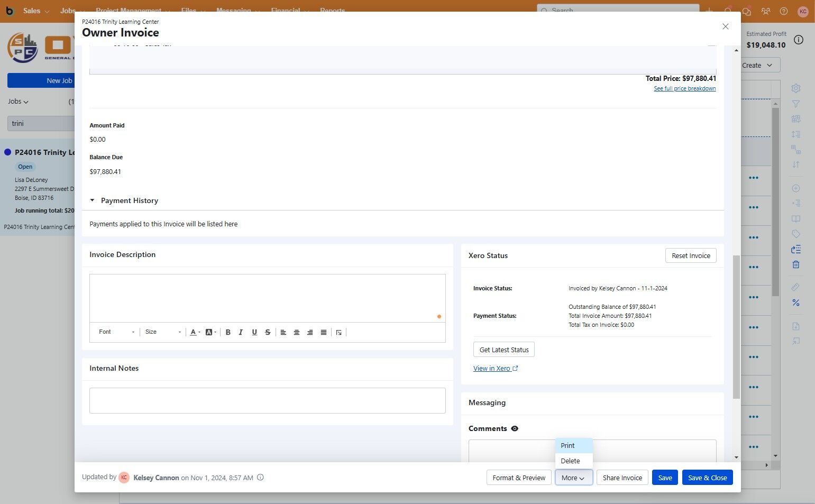Open the More dropdown button
This screenshot has height=504, width=815.
573,478
